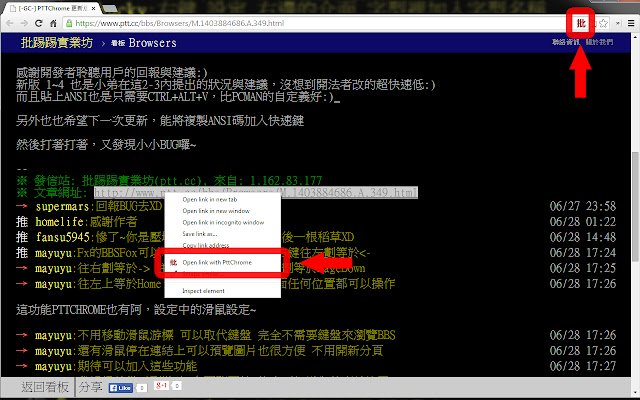Click the Facebook like count box
The width and height of the screenshot is (640, 400).
142,388
